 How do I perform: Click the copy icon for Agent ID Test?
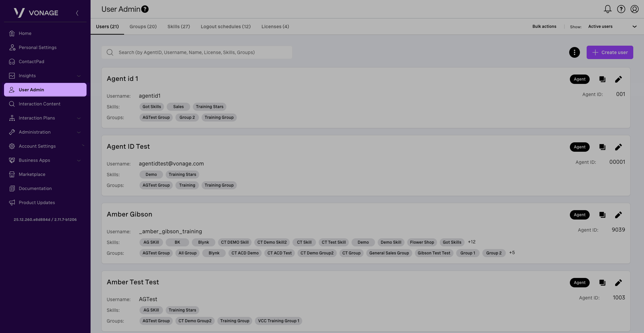click(x=602, y=147)
